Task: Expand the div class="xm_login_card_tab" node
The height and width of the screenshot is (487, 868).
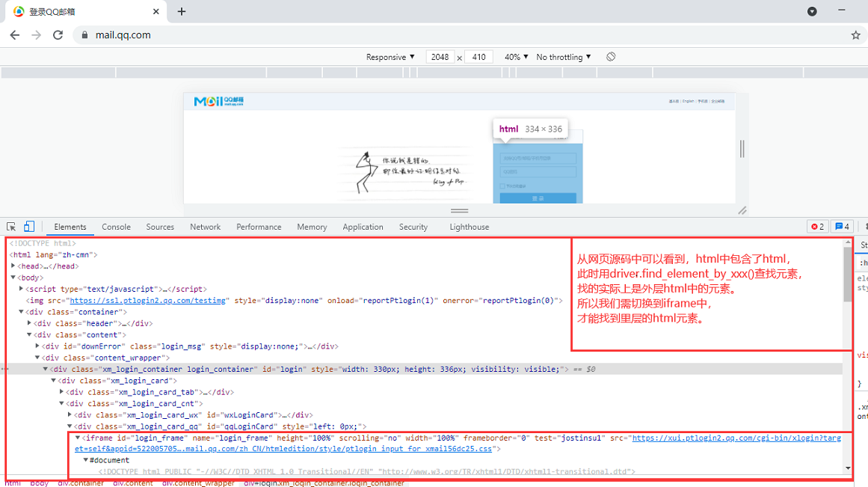Action: point(61,392)
